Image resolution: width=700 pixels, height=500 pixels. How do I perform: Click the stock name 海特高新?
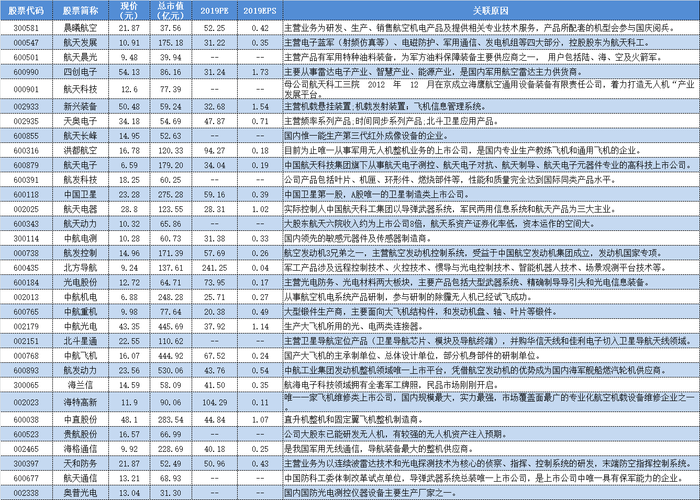tap(80, 402)
